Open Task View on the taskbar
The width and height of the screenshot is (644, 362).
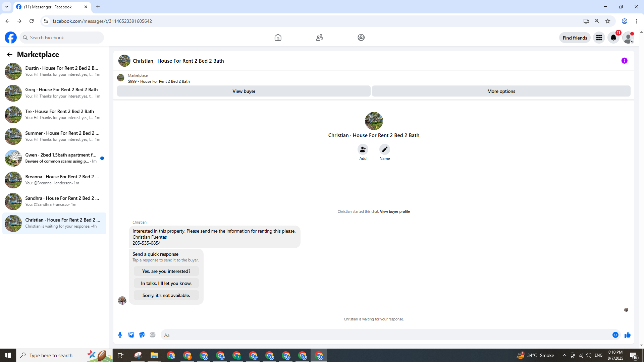click(x=121, y=355)
